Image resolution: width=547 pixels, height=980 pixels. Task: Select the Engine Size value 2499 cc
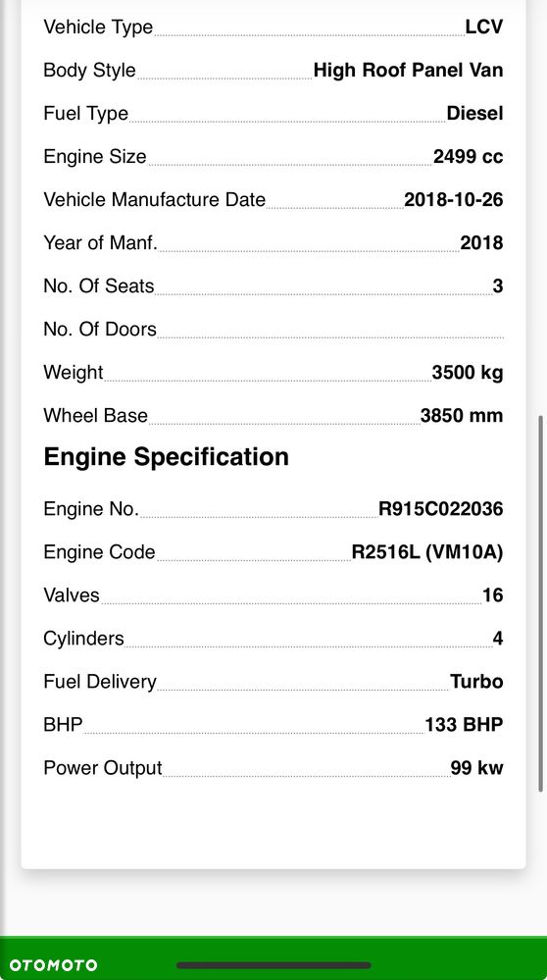point(469,156)
